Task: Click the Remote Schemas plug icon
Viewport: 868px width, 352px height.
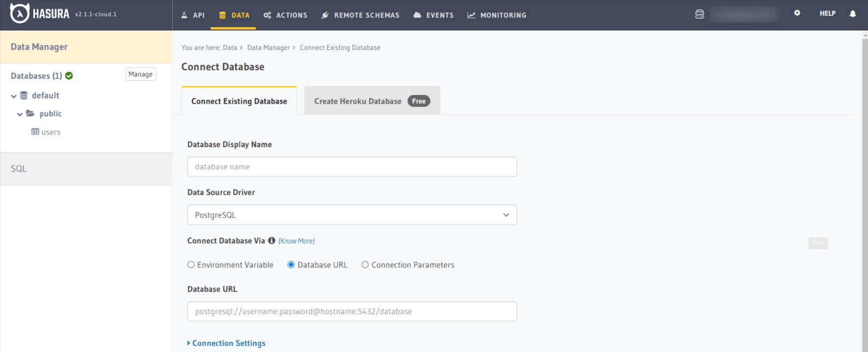Action: [x=325, y=15]
